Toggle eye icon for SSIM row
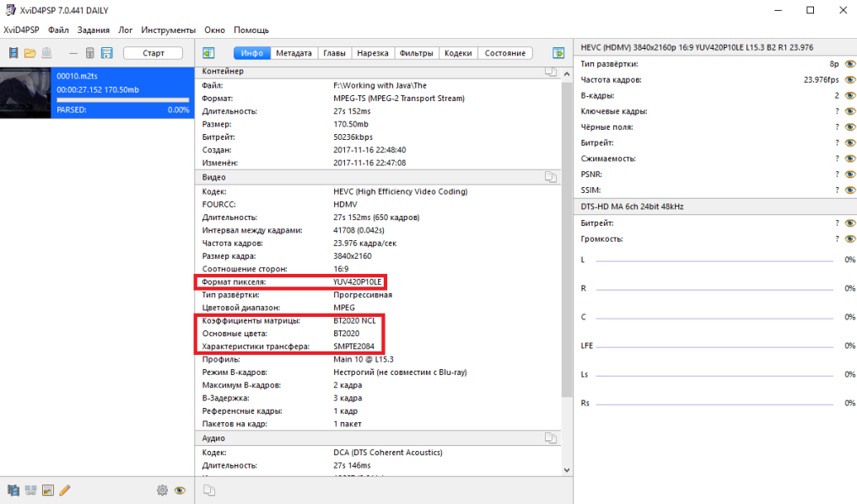Image resolution: width=857 pixels, height=504 pixels. 850,190
